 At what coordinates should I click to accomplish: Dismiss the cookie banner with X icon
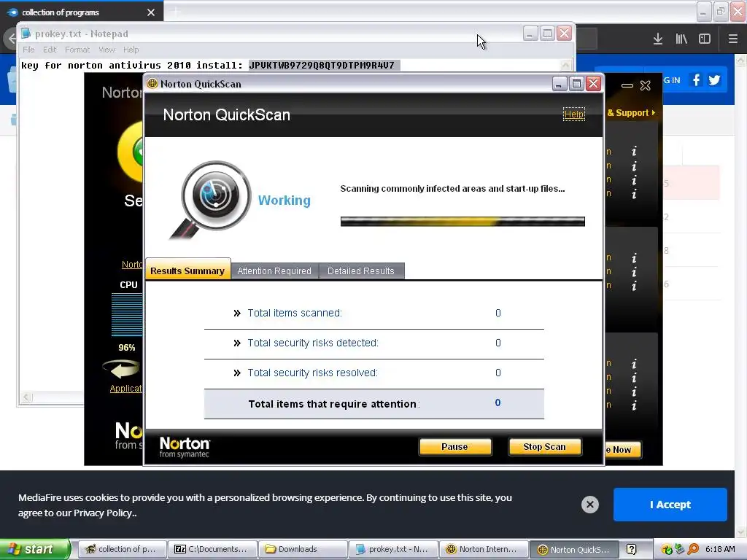tap(589, 505)
